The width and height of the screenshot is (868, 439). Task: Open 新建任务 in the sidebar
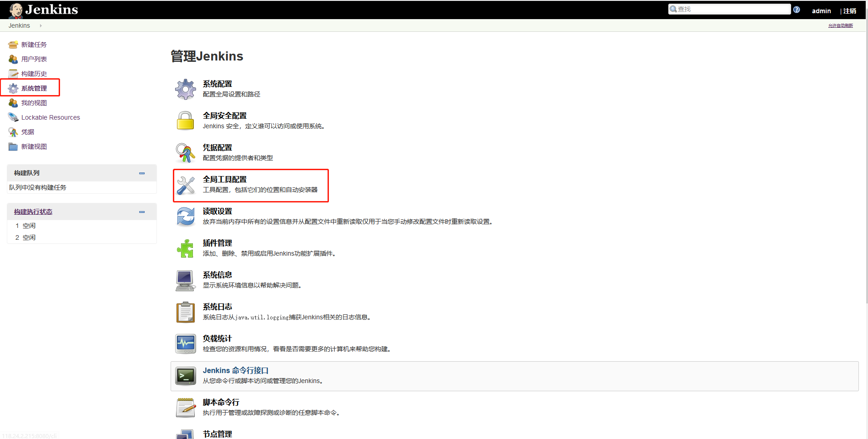point(34,45)
